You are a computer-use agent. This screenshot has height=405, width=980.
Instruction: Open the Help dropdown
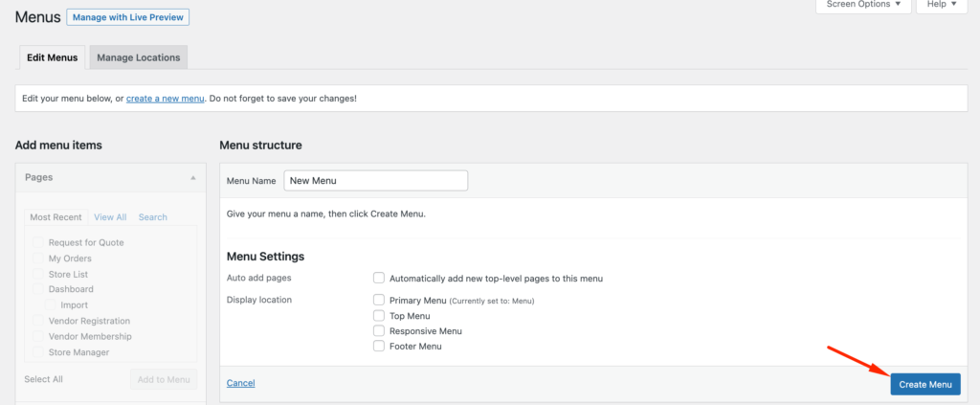(x=942, y=5)
